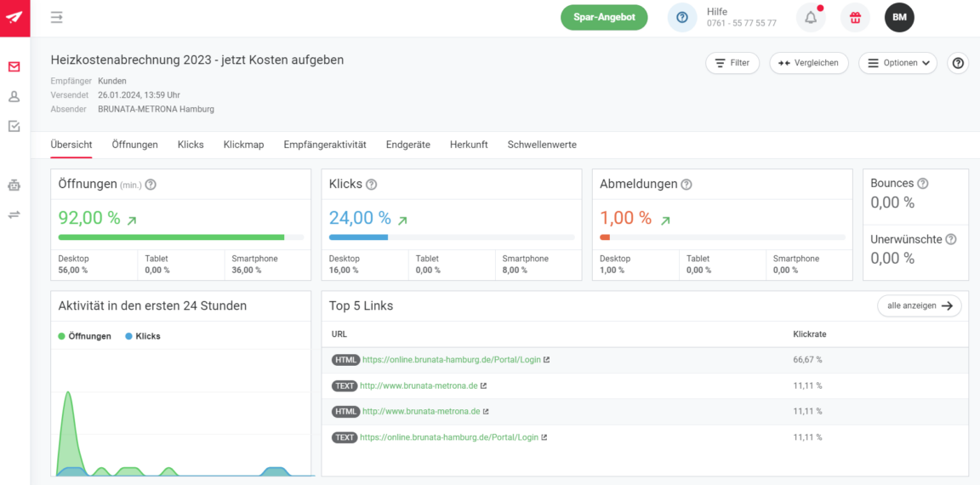The height and width of the screenshot is (485, 980).
Task: Expand the Optionen dropdown
Action: pyautogui.click(x=897, y=63)
